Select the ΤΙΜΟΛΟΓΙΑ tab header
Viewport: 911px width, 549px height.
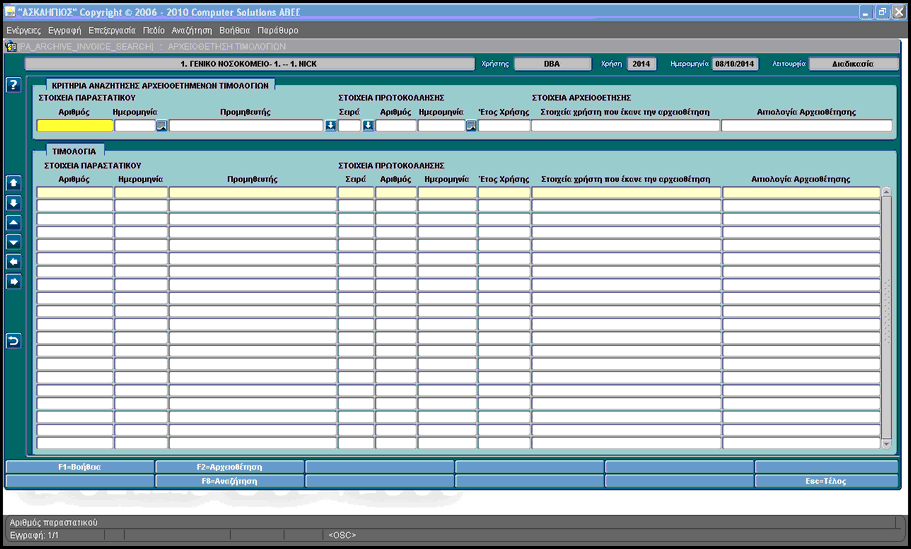pos(74,151)
